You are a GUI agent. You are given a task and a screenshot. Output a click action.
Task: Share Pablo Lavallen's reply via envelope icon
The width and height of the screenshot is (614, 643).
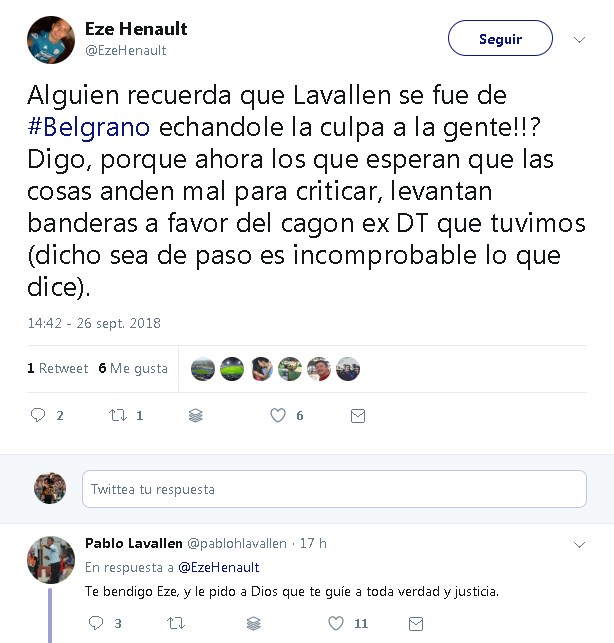[416, 624]
